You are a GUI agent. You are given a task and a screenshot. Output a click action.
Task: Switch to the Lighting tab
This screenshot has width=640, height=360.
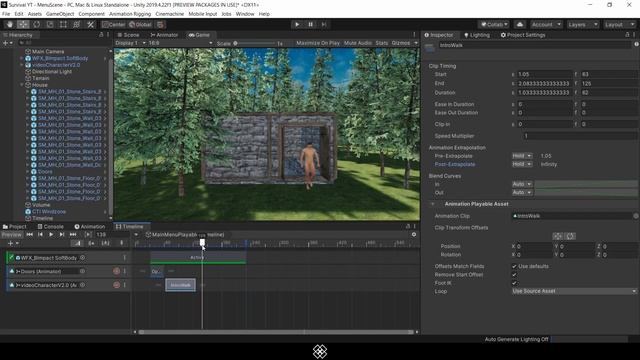pos(477,35)
